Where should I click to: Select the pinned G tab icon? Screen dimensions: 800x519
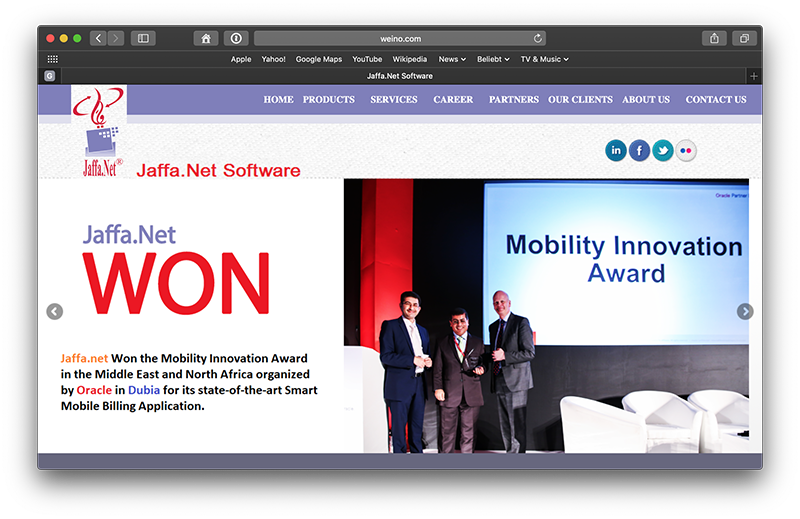point(49,76)
